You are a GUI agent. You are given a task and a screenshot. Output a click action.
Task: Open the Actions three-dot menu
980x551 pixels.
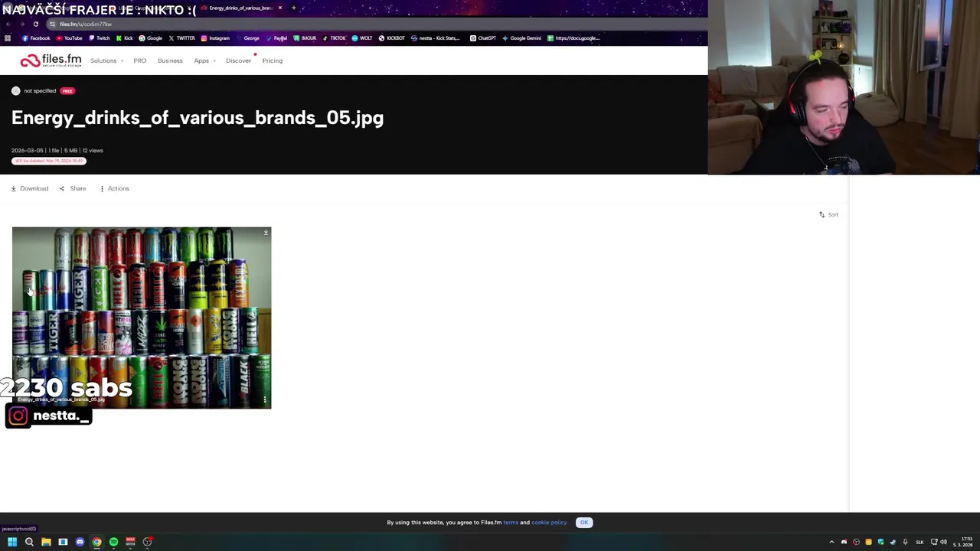115,188
